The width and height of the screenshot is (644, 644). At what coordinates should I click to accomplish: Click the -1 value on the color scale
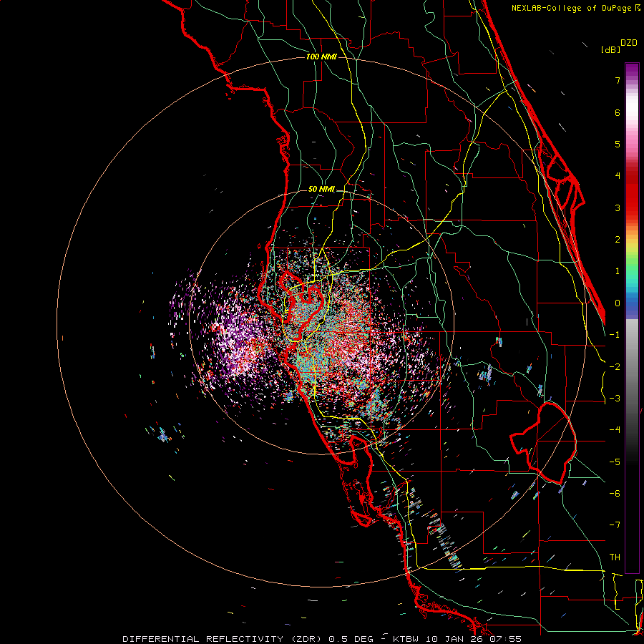615,335
